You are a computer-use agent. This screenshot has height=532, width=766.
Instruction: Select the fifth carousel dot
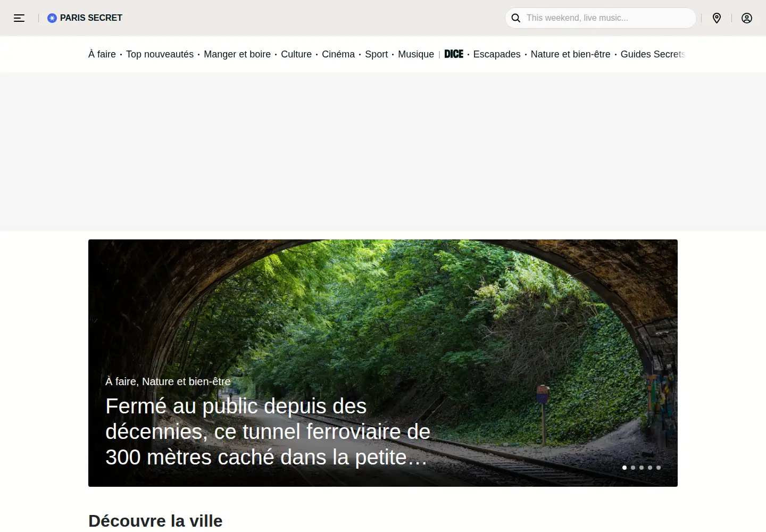coord(659,468)
